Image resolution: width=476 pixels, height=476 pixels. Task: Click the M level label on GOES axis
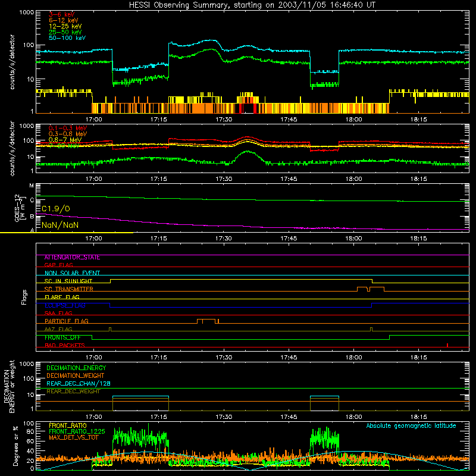click(32, 186)
